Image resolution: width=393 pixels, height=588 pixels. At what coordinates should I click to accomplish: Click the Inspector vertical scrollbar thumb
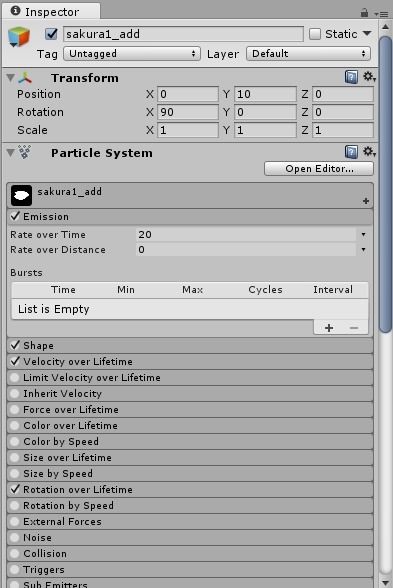pyautogui.click(x=386, y=184)
